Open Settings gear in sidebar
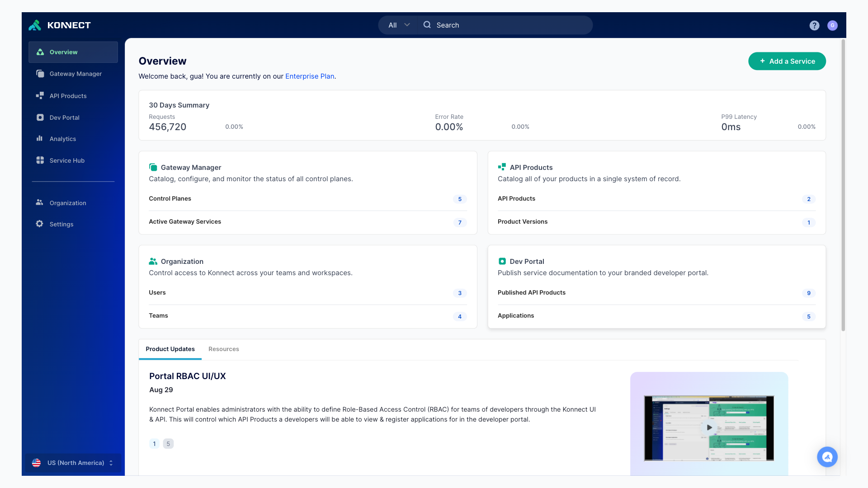Viewport: 868px width, 488px height. pyautogui.click(x=40, y=224)
